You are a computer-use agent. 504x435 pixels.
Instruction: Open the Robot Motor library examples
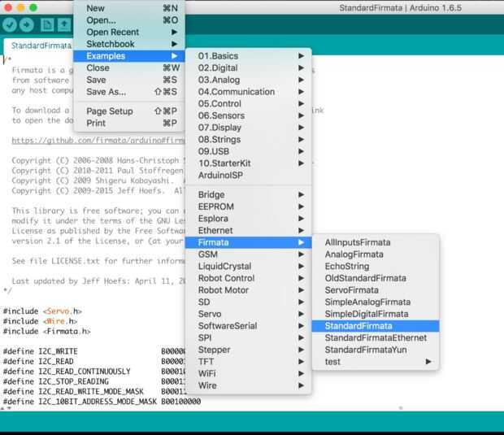[x=248, y=289]
